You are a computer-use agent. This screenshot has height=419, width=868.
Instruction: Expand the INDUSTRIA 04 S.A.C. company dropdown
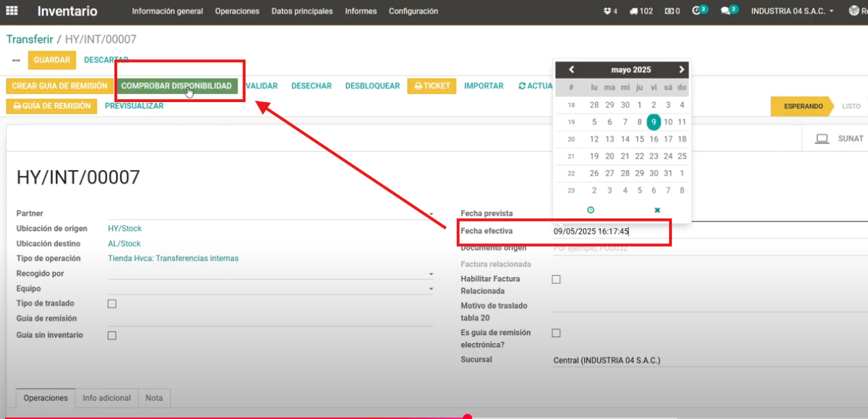pyautogui.click(x=792, y=12)
